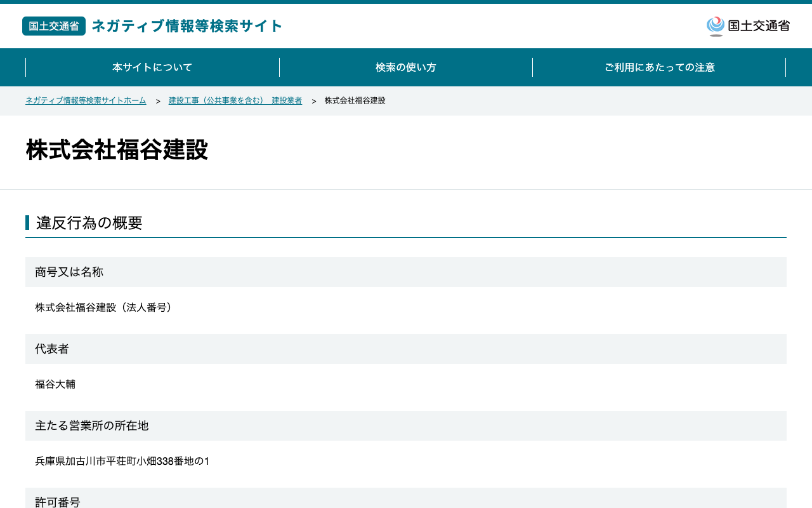This screenshot has width=812, height=508.
Task: Go to ネガティブ情報等検索サイトホーム breadcrumb
Action: 86,100
